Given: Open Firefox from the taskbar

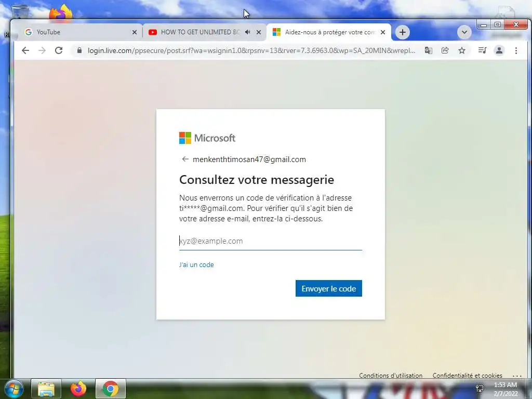Looking at the screenshot, I should (x=78, y=389).
